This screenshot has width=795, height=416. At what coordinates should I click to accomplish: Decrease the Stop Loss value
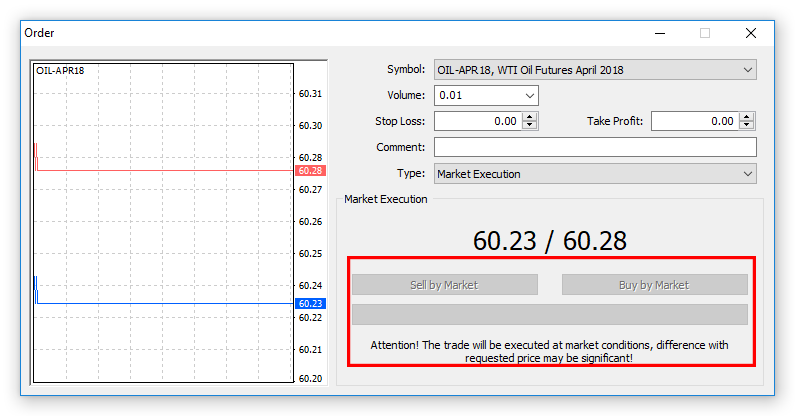click(x=529, y=125)
